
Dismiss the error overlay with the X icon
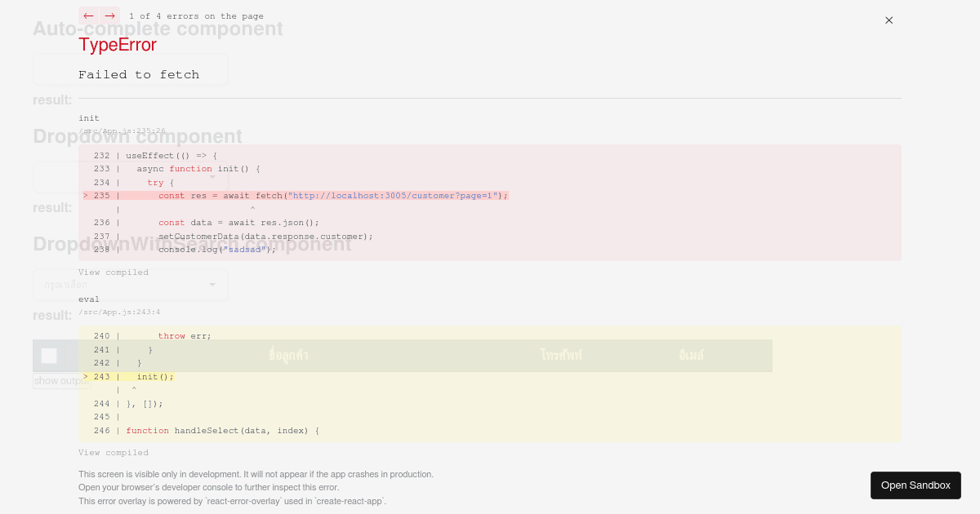click(889, 20)
